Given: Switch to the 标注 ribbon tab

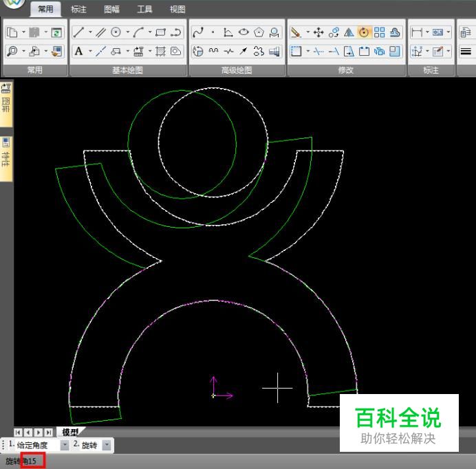Looking at the screenshot, I should pyautogui.click(x=78, y=10).
